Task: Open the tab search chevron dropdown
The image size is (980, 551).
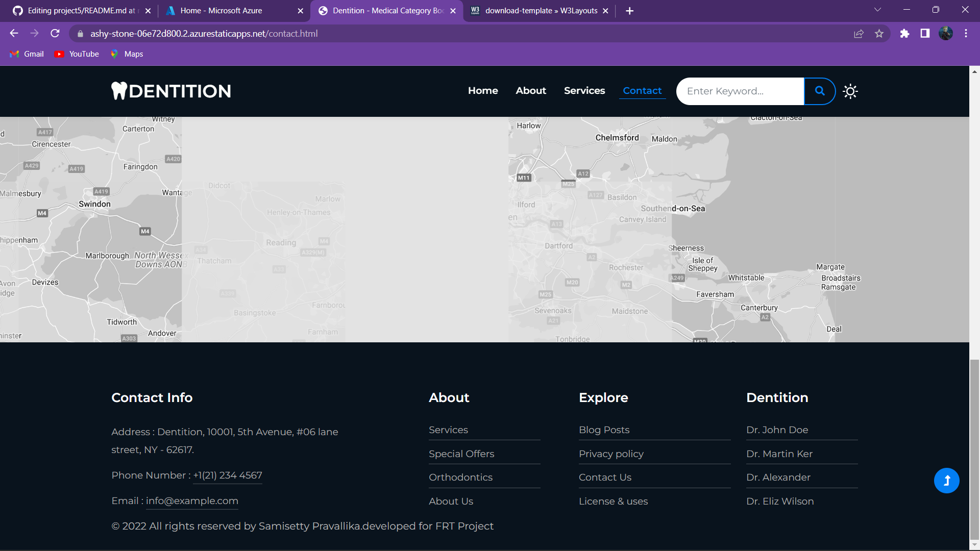Action: (877, 10)
